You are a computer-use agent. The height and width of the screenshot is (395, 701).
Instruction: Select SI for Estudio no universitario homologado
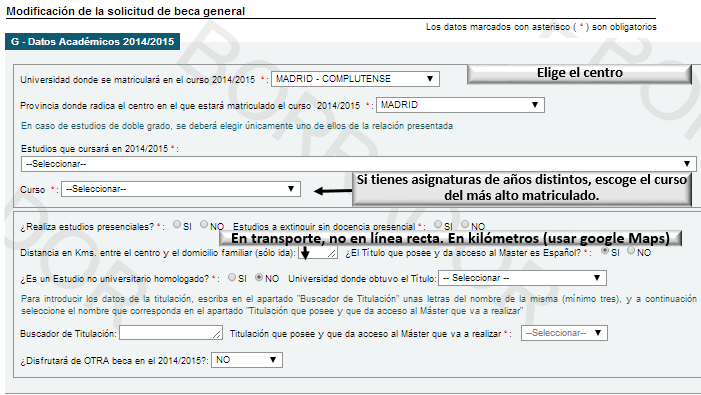point(232,277)
